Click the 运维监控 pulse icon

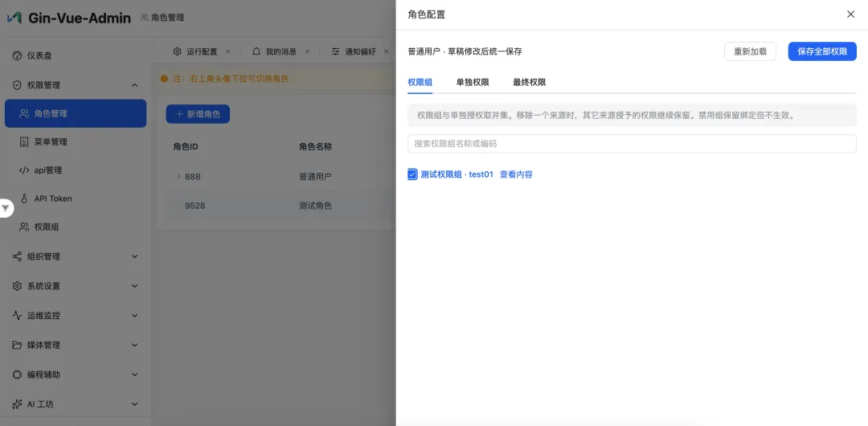click(x=17, y=315)
